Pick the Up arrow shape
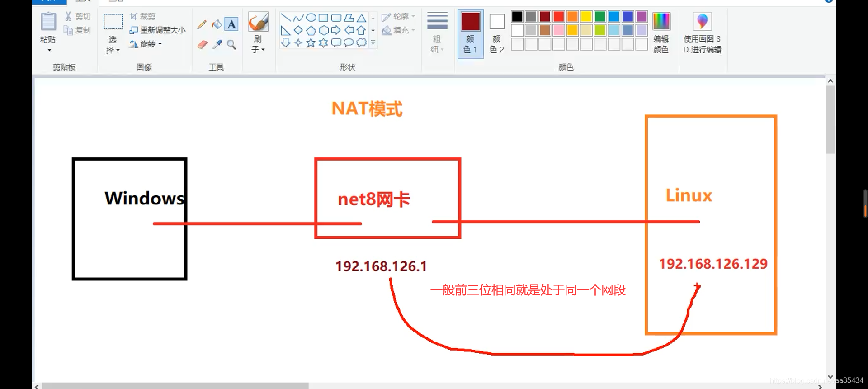The image size is (868, 389). (x=361, y=30)
